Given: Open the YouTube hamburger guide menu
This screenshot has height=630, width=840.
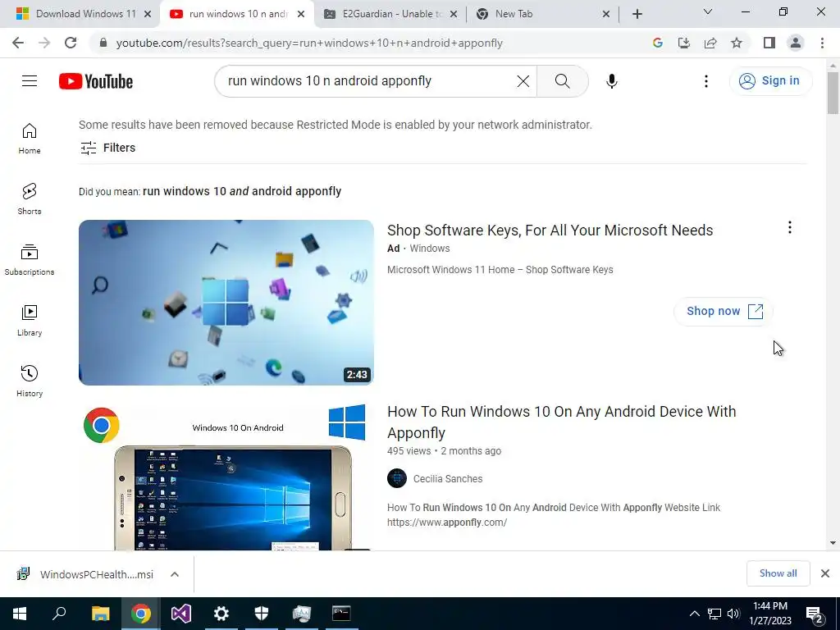Looking at the screenshot, I should point(30,81).
